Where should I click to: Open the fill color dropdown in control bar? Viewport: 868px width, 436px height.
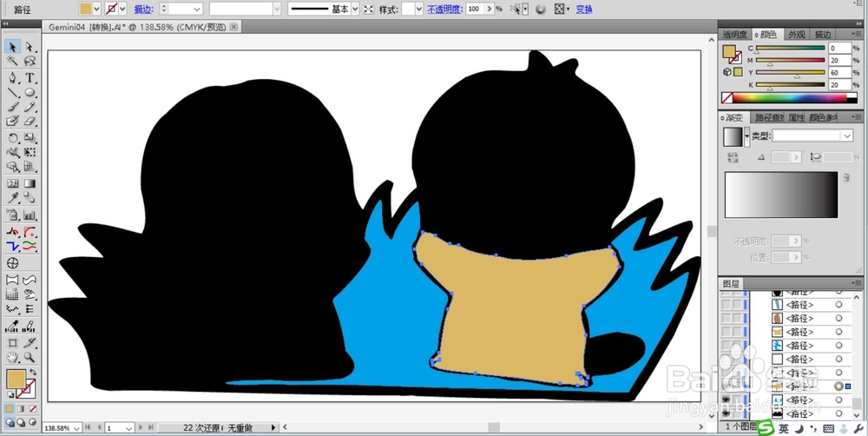click(x=96, y=9)
